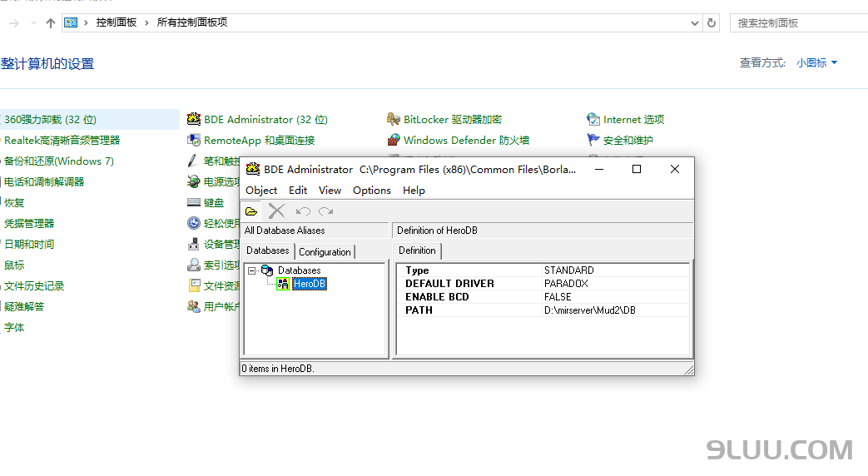868x476 pixels.
Task: Click the Undo arrow in BDE toolbar
Action: [x=303, y=211]
